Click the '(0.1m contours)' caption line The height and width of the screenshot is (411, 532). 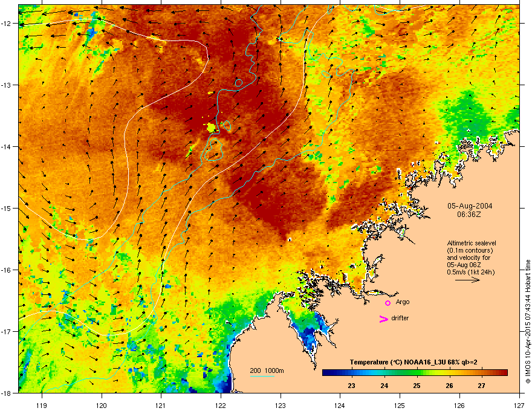click(470, 250)
